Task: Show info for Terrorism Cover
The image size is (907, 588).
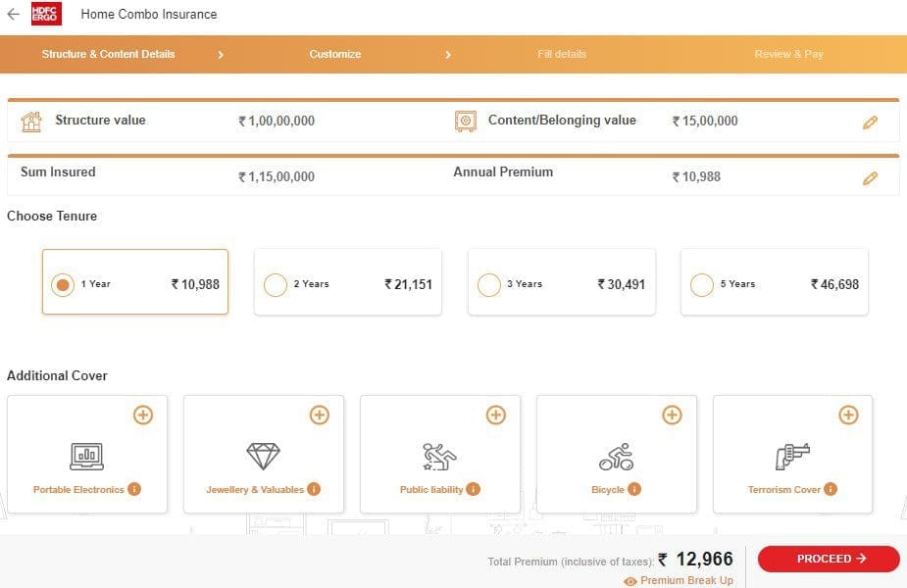Action: click(x=831, y=489)
